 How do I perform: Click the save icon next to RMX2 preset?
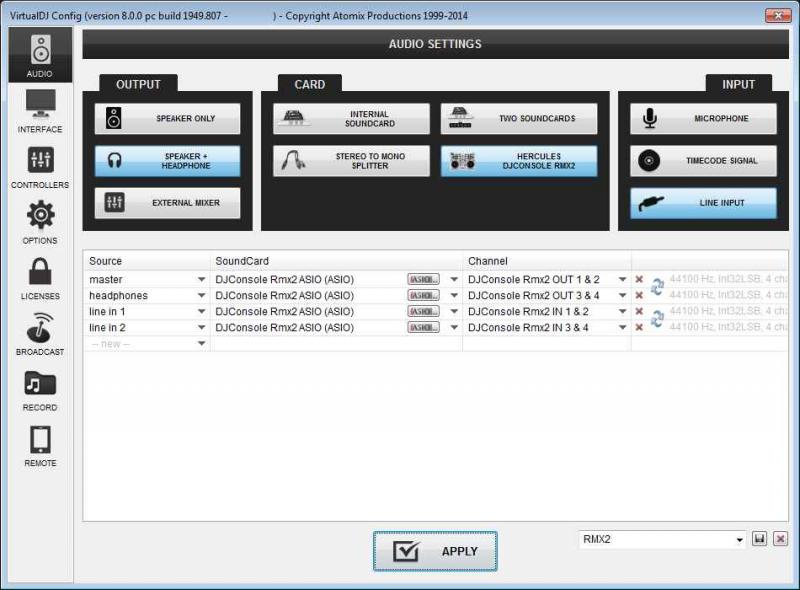(x=760, y=539)
